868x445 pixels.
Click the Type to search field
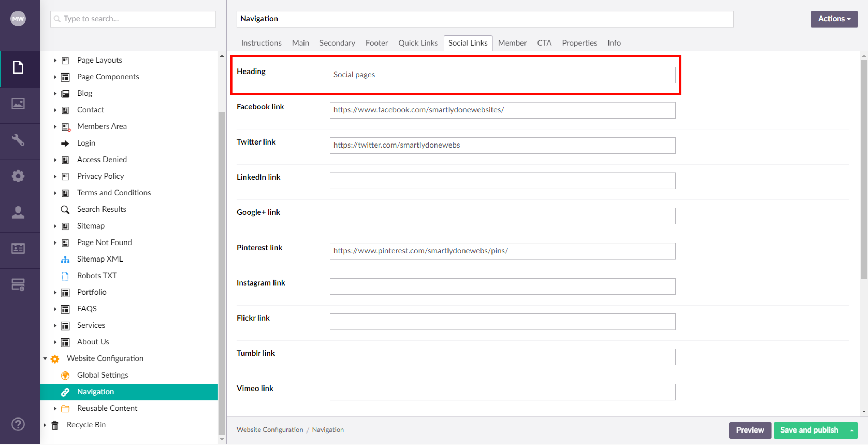[x=133, y=19]
